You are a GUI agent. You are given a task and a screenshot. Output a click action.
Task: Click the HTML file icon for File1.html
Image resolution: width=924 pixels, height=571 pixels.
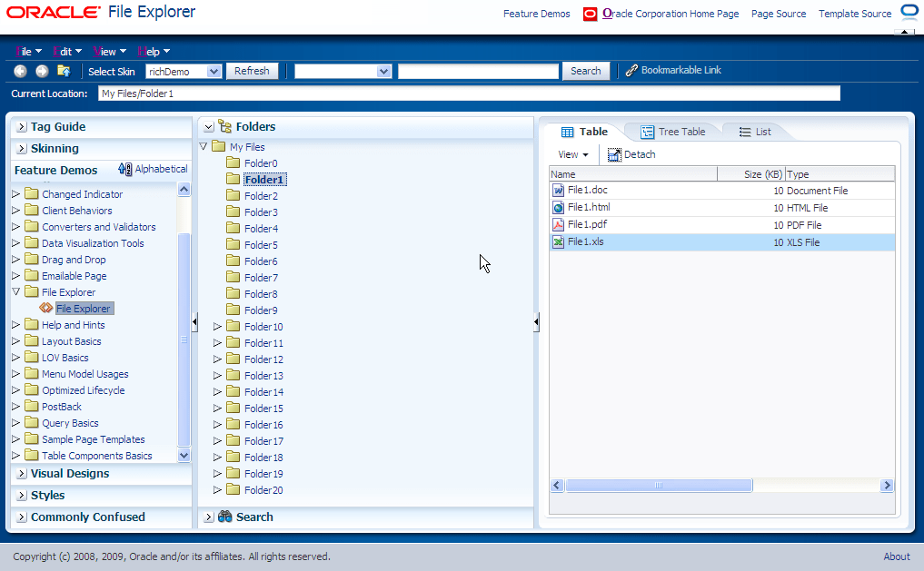point(558,207)
